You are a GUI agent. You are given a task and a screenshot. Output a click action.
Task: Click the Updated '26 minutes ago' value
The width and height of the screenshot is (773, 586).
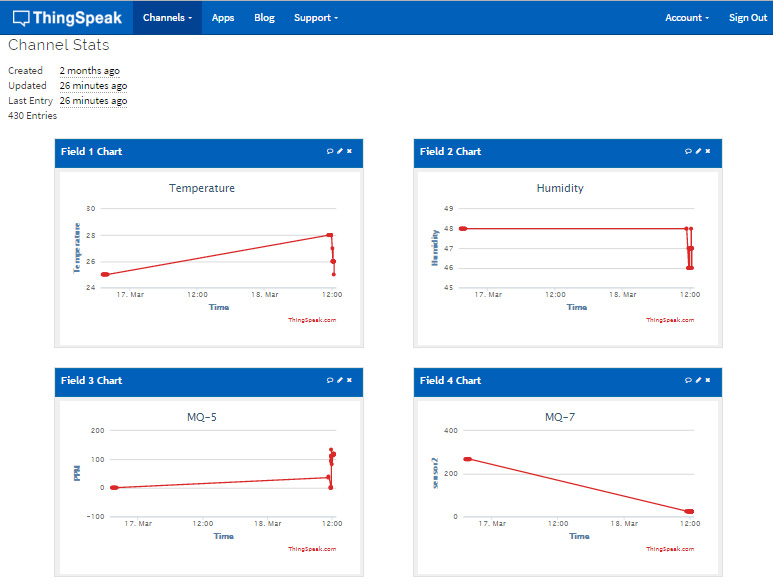tap(93, 86)
